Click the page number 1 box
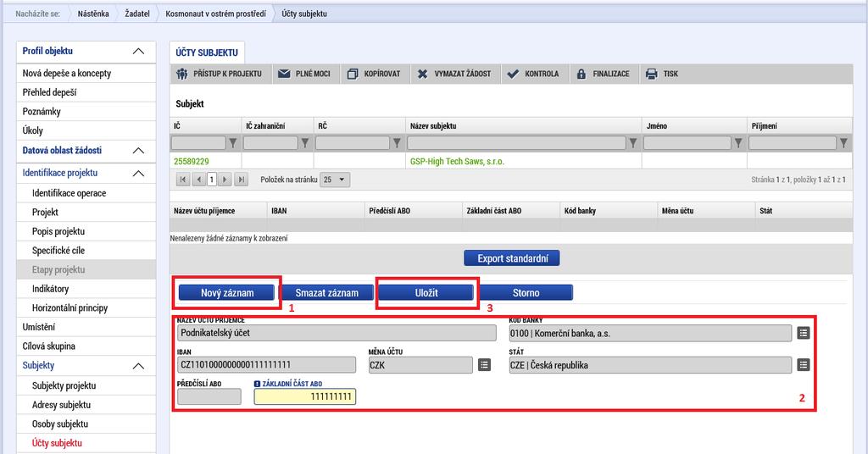Screen dimensions: 868x454 tap(211, 180)
